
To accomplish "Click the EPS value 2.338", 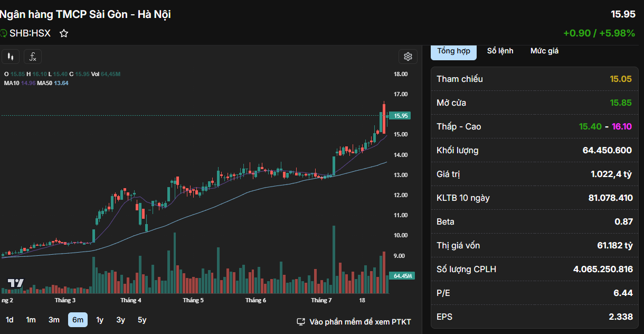I will coord(620,317).
